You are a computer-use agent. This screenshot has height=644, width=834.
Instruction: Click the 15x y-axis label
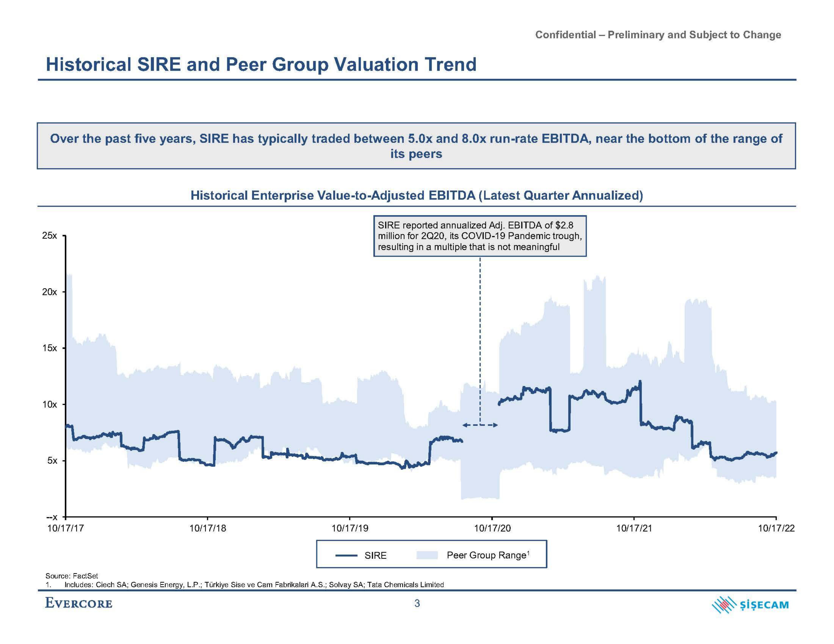point(49,348)
